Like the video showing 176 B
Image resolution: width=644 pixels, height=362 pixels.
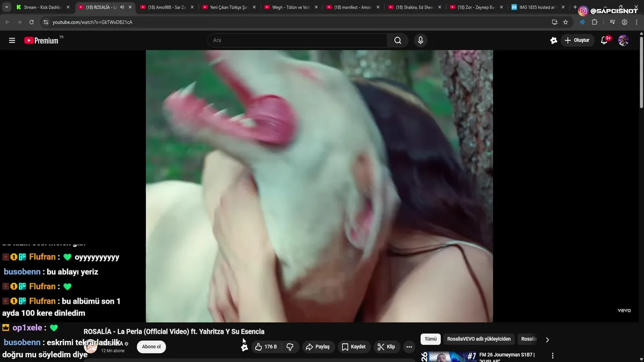(266, 347)
